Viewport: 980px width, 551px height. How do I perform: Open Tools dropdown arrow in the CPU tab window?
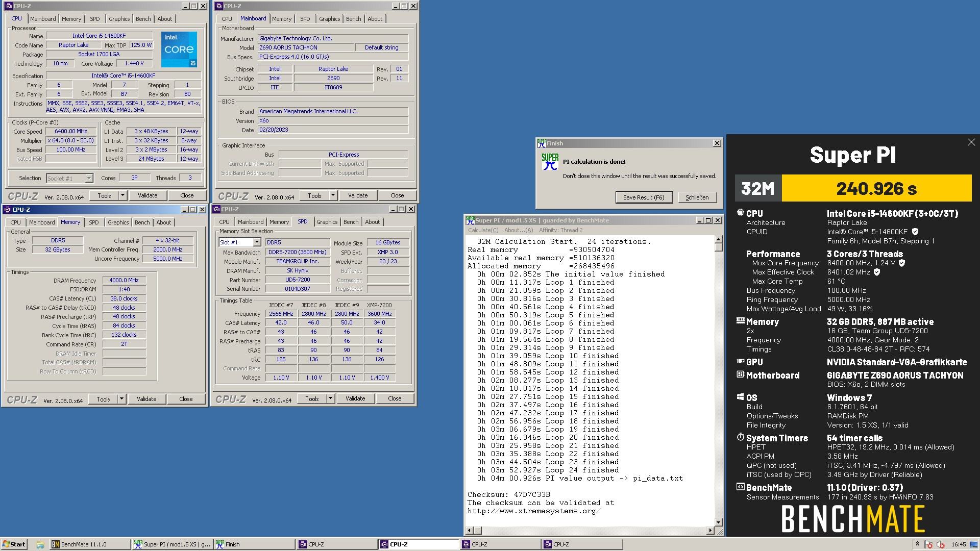(122, 195)
